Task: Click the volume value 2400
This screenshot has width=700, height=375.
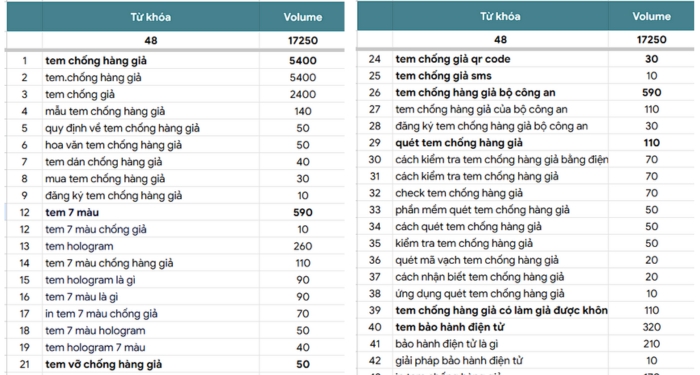Action: pyautogui.click(x=302, y=95)
